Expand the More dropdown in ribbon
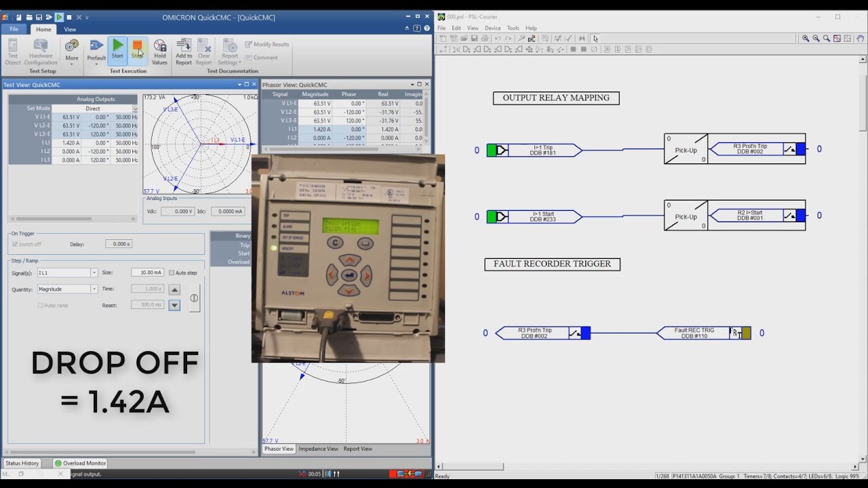The height and width of the screenshot is (488, 868). [72, 52]
